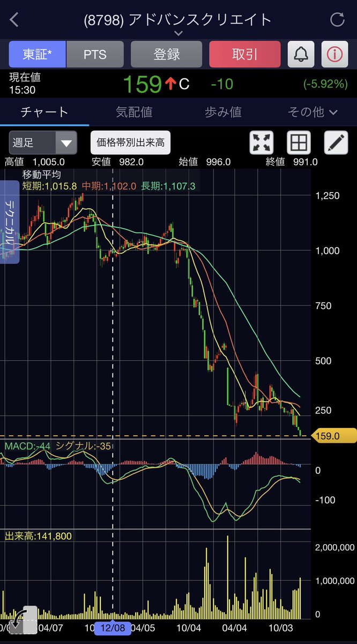The image size is (357, 644).
Task: Open the テクニカル side panel
Action: click(10, 222)
